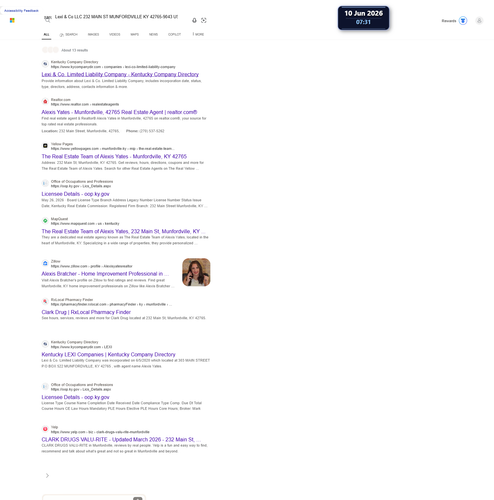Expand the More menu

198,34
